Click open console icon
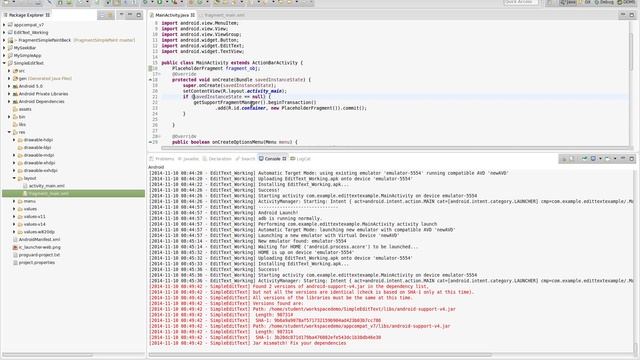This screenshot has width=640, height=360. pos(607,159)
